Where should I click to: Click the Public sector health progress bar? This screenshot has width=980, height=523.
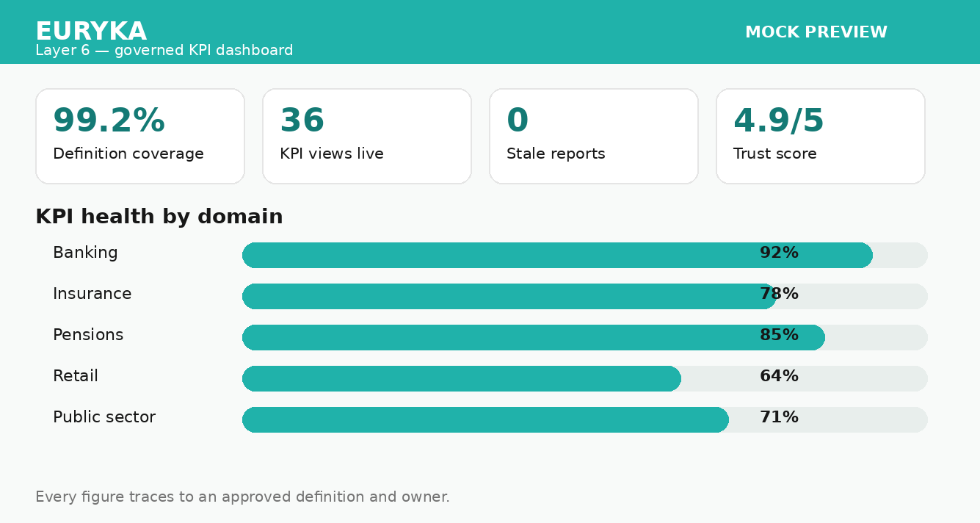[x=585, y=419]
